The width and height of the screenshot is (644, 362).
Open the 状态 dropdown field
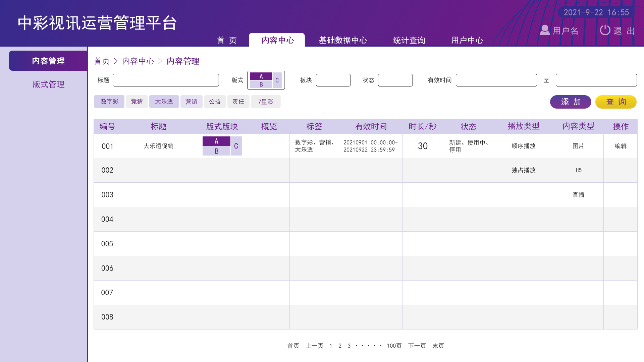(x=395, y=80)
